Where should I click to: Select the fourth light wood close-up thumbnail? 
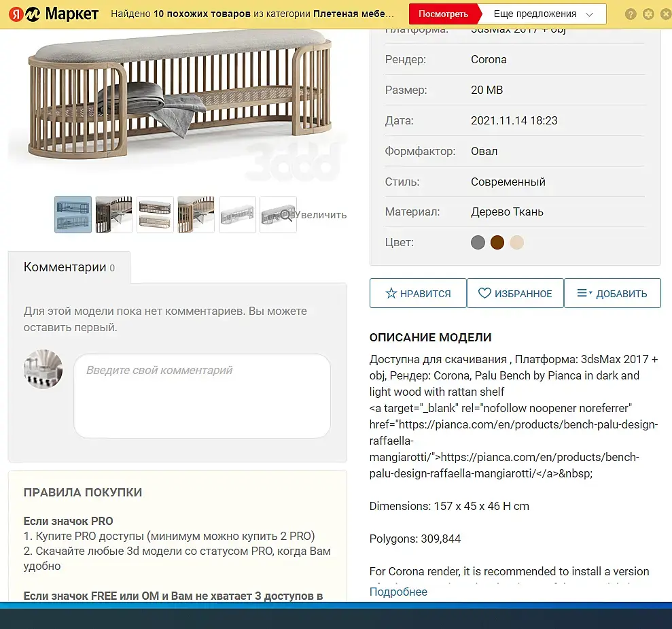(196, 214)
